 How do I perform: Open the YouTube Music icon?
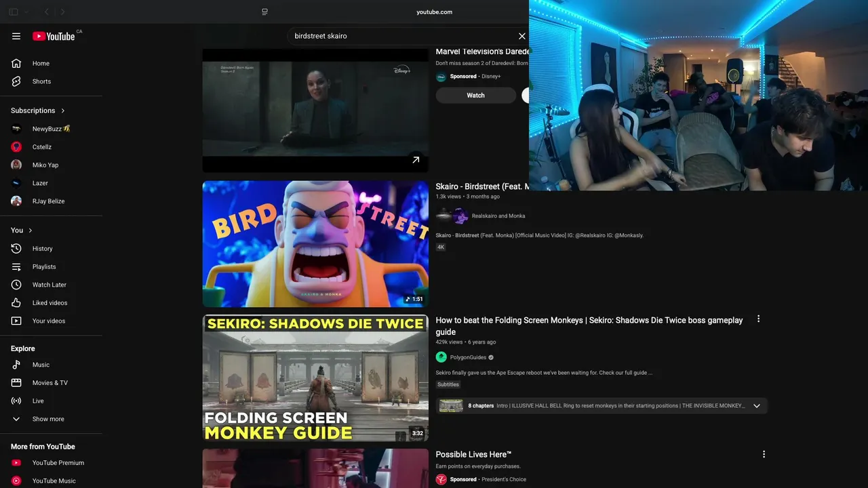16,481
